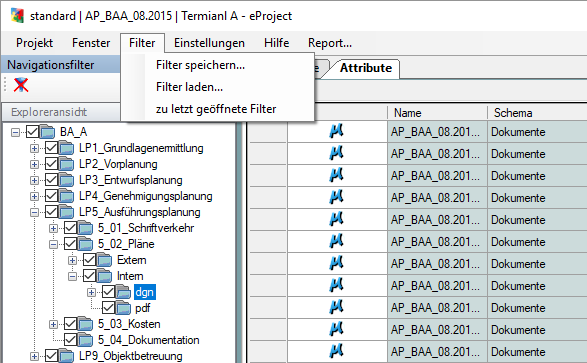This screenshot has height=363, width=587.
Task: Click first row Name cell AP_BAA_08.201...
Action: tap(437, 132)
